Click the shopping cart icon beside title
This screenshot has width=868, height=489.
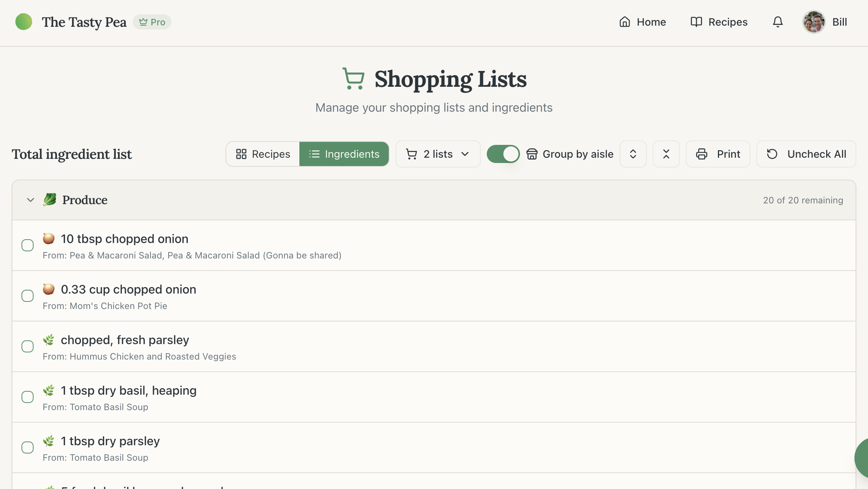tap(353, 79)
